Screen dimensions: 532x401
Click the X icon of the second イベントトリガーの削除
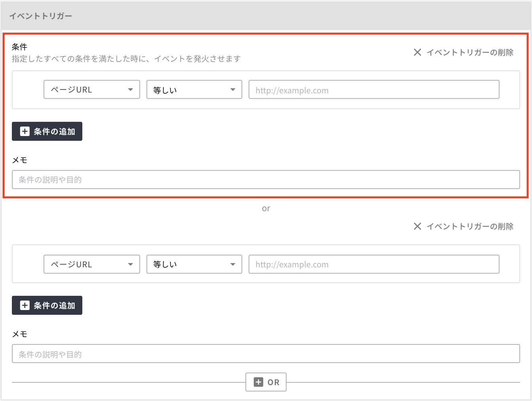(417, 226)
